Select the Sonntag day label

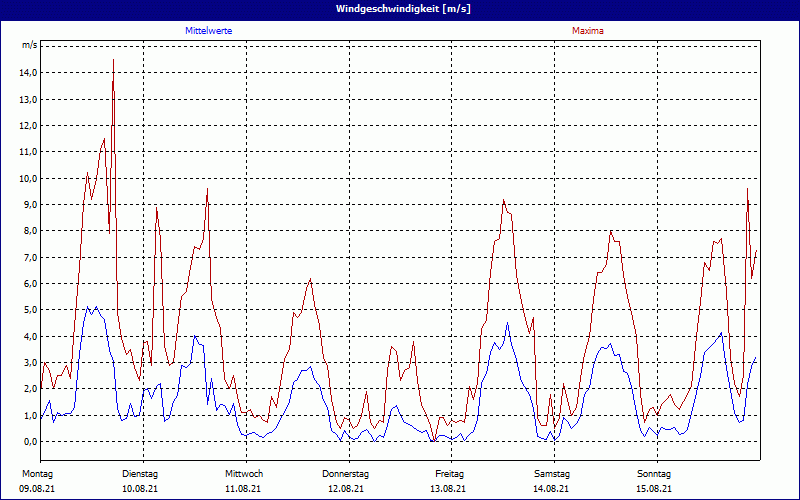tap(655, 473)
